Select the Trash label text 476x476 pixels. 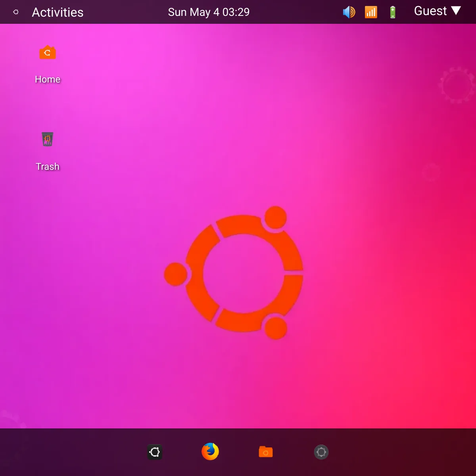click(48, 167)
